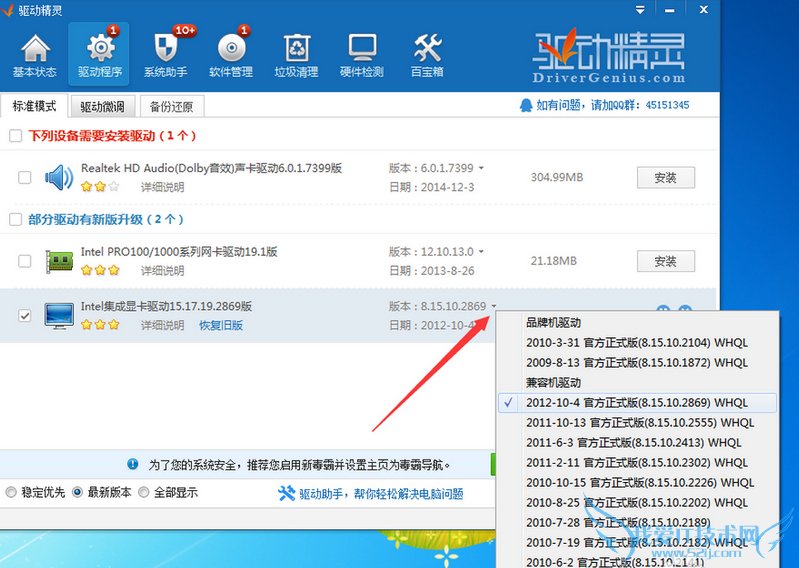This screenshot has height=568, width=799.
Task: Click Intel集成显卡驱动15.17.19.2869版 title
Action: (166, 306)
